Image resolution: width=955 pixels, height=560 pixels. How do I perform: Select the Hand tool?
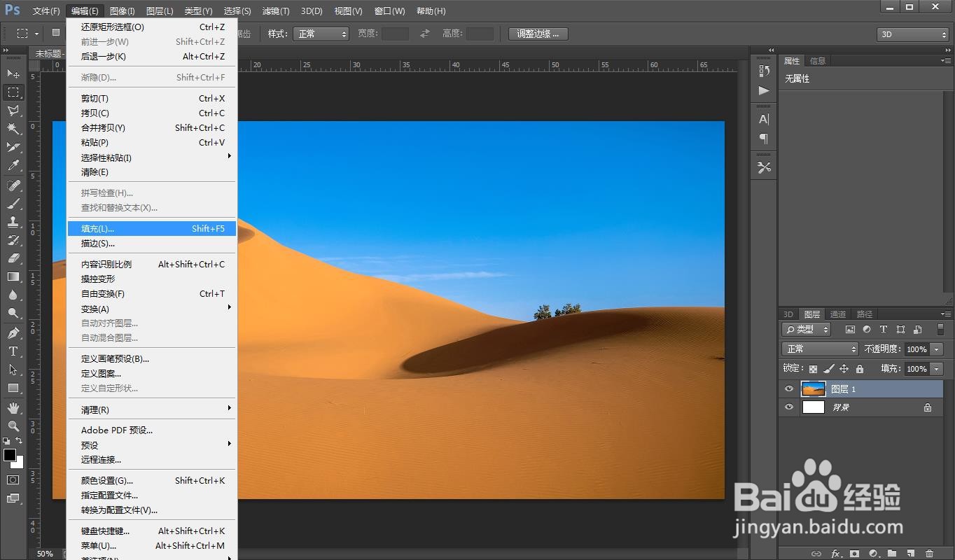tap(13, 407)
